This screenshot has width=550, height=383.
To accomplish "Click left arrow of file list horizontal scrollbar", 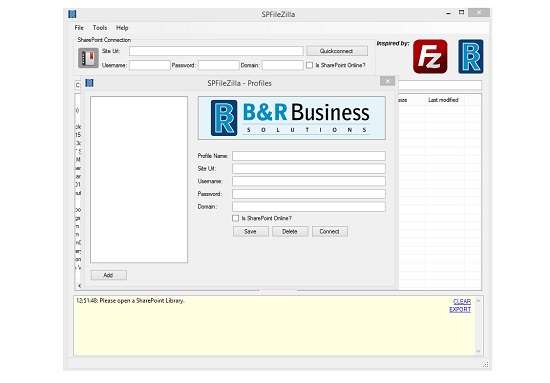I will pos(79,286).
